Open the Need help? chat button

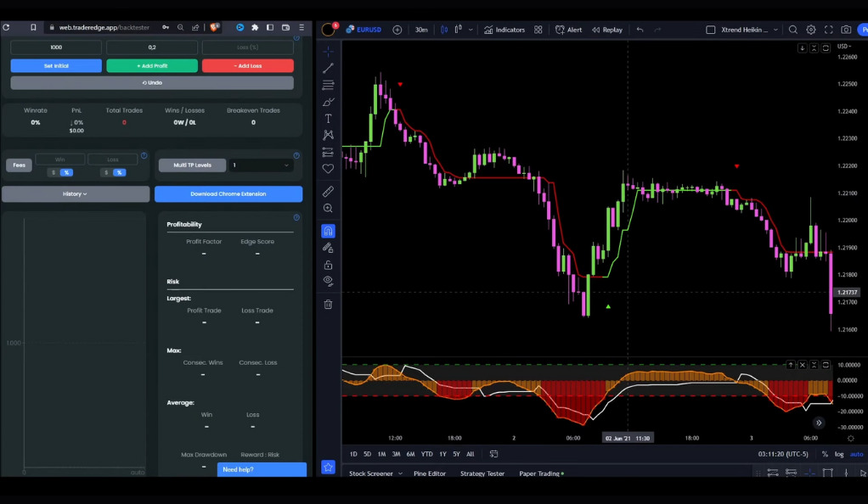click(x=262, y=470)
